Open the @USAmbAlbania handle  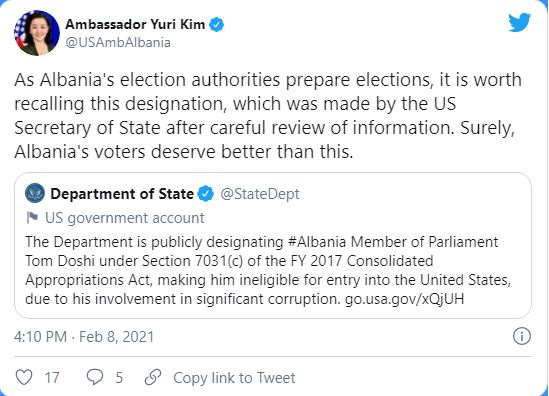point(118,43)
